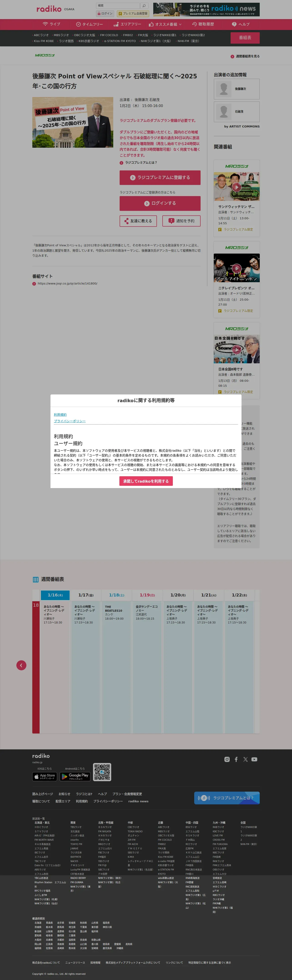Screen dimensions: 292x980
Task: Click the MROラジオ station logo
Action: pyautogui.click(x=45, y=55)
